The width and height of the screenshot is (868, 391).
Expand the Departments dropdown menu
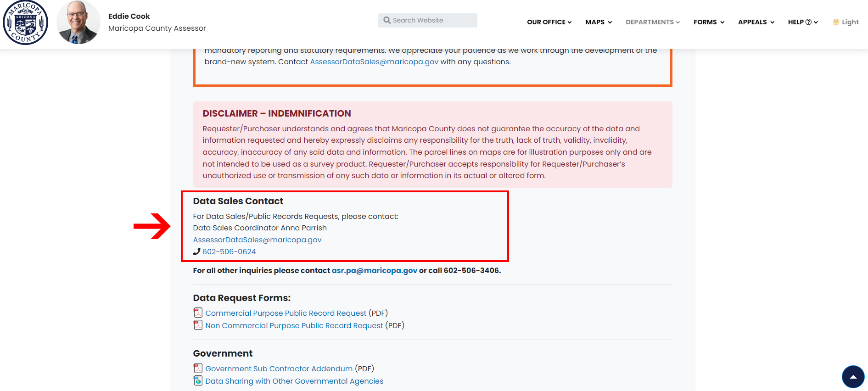tap(652, 22)
